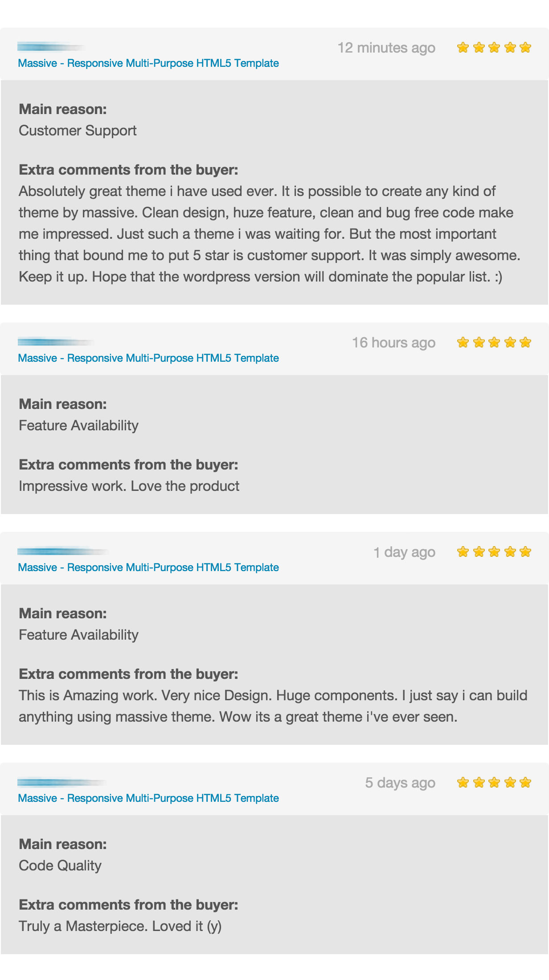Click the "16 hours ago" timestamp

[x=393, y=343]
